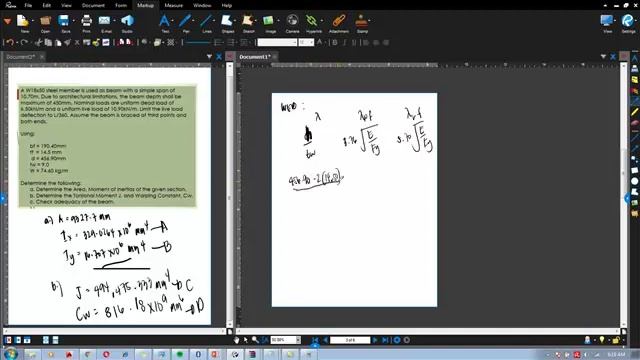Expand the right document pane dropdown arrow

click(603, 57)
